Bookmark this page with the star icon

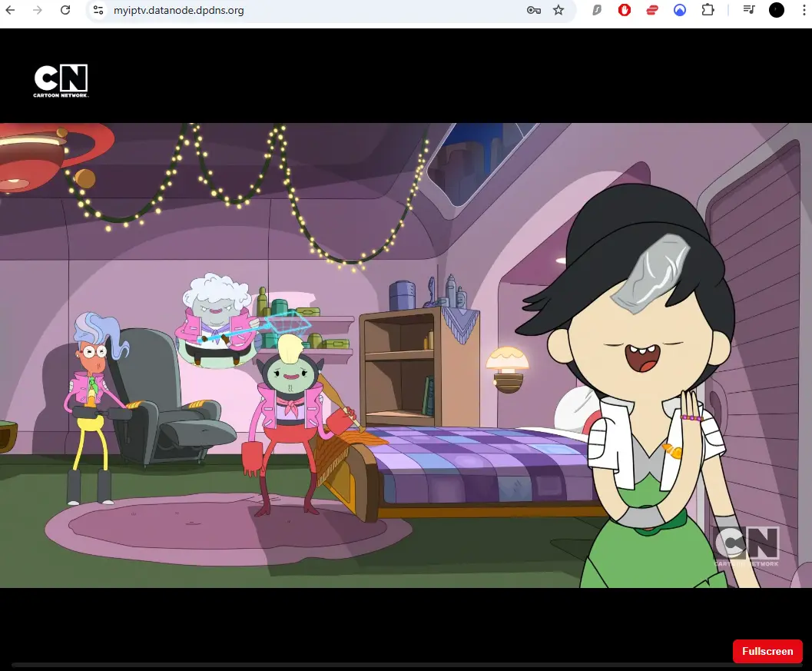(558, 10)
